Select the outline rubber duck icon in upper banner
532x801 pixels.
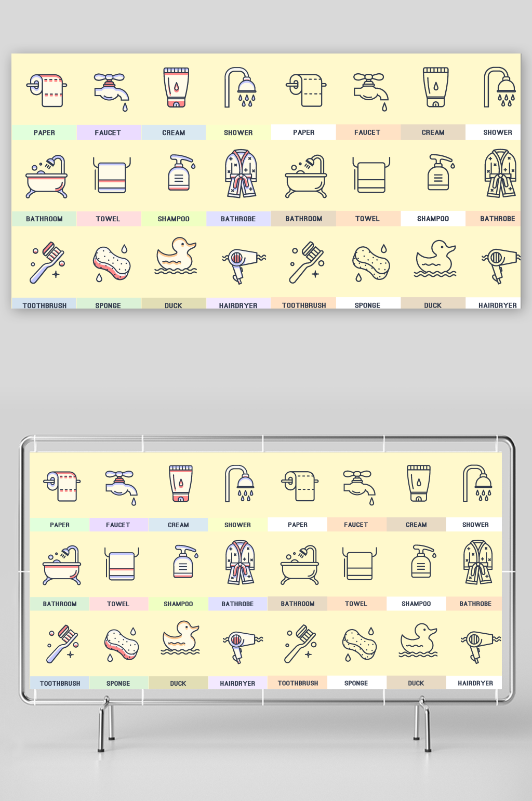click(435, 259)
